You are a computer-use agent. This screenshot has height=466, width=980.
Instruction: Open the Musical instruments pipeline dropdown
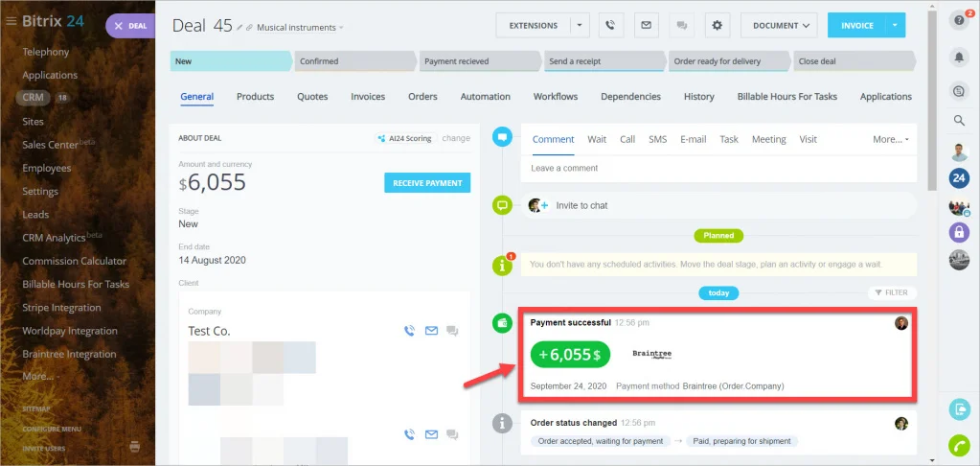coord(300,28)
